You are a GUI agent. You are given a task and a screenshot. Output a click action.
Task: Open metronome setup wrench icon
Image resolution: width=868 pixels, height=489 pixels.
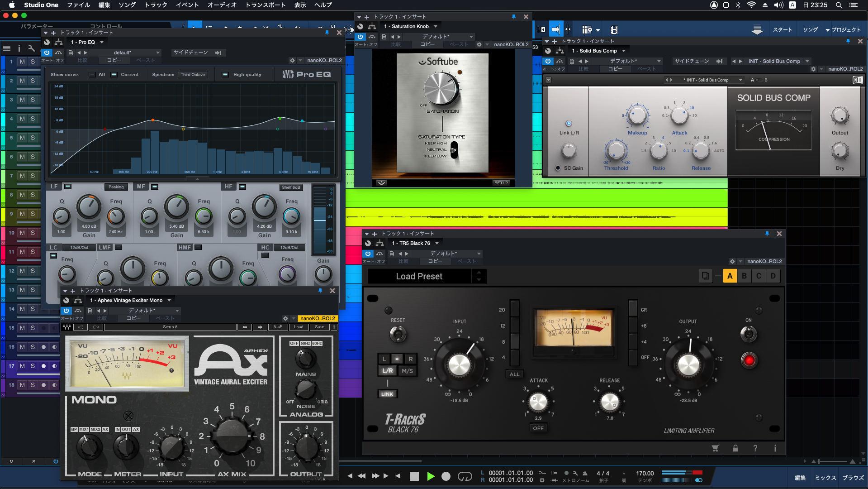(575, 473)
